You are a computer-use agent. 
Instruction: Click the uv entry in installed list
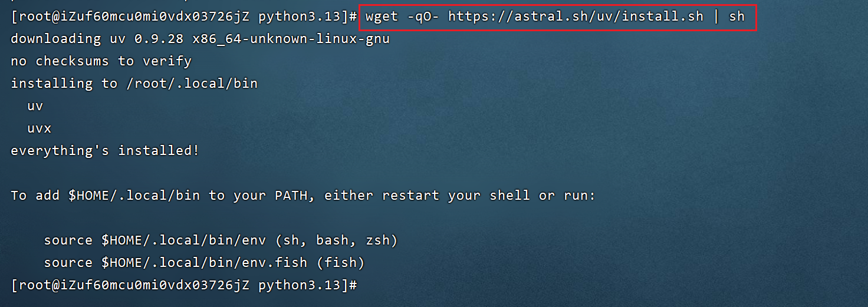[35, 106]
